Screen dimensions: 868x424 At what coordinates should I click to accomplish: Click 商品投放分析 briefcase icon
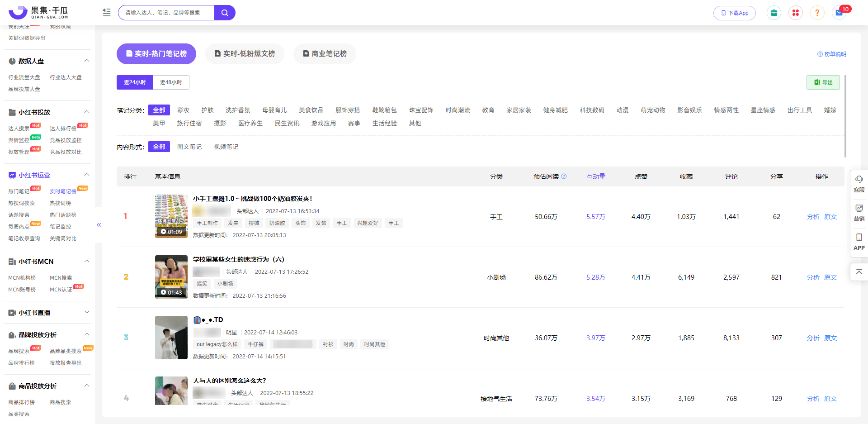pyautogui.click(x=12, y=386)
